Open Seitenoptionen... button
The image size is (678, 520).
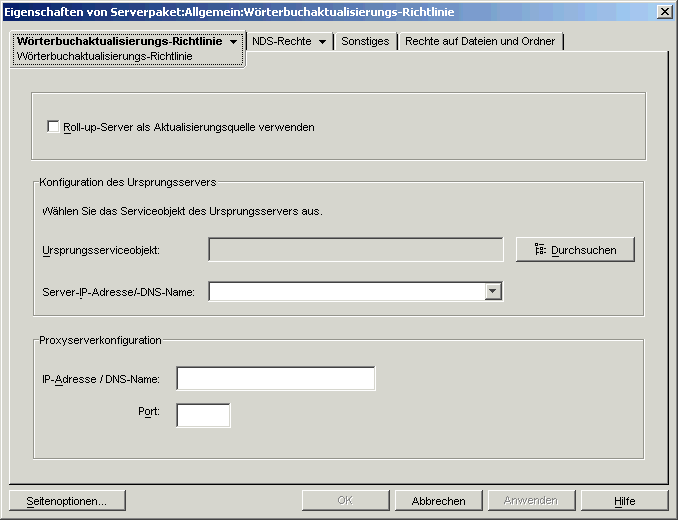(x=67, y=501)
